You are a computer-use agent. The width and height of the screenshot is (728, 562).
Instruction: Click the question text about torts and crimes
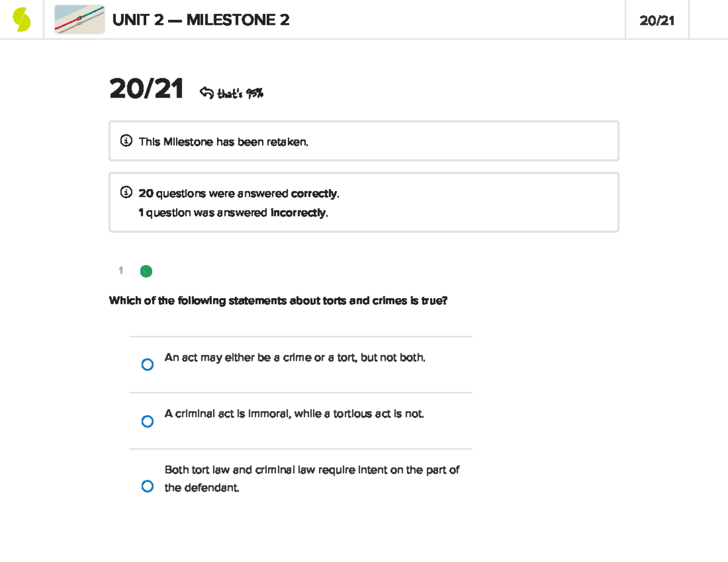point(277,299)
